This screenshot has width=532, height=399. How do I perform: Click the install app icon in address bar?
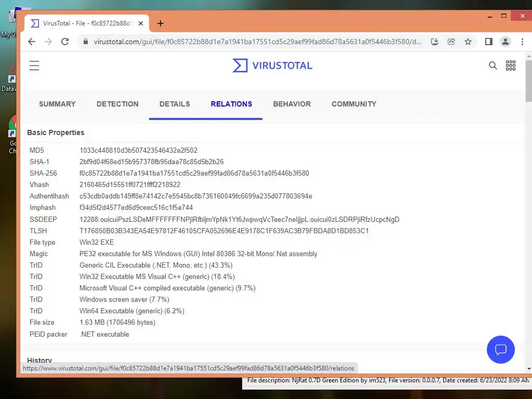click(x=435, y=42)
